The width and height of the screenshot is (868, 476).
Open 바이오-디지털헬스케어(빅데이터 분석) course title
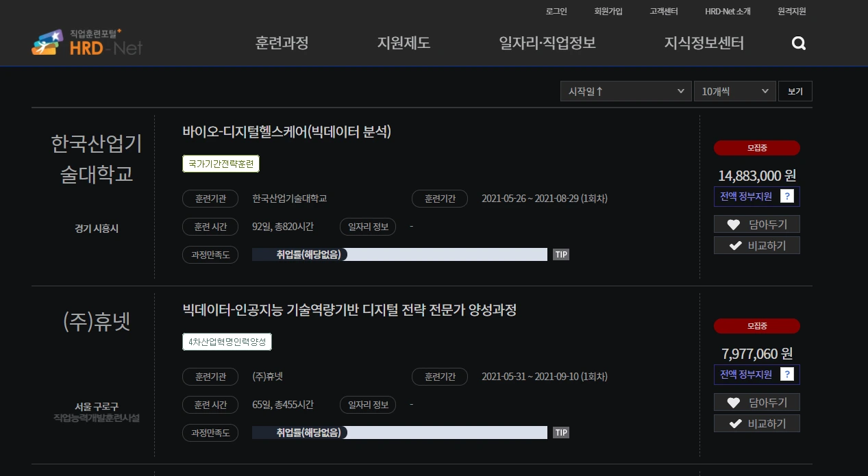coord(286,132)
